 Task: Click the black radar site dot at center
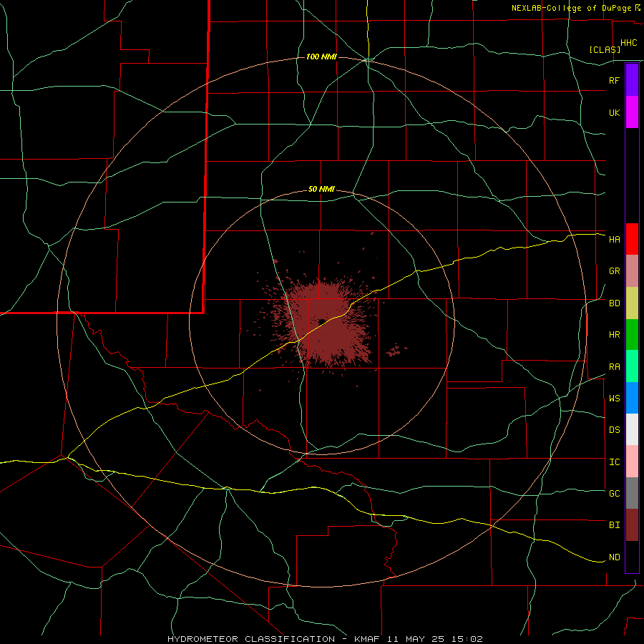321,321
